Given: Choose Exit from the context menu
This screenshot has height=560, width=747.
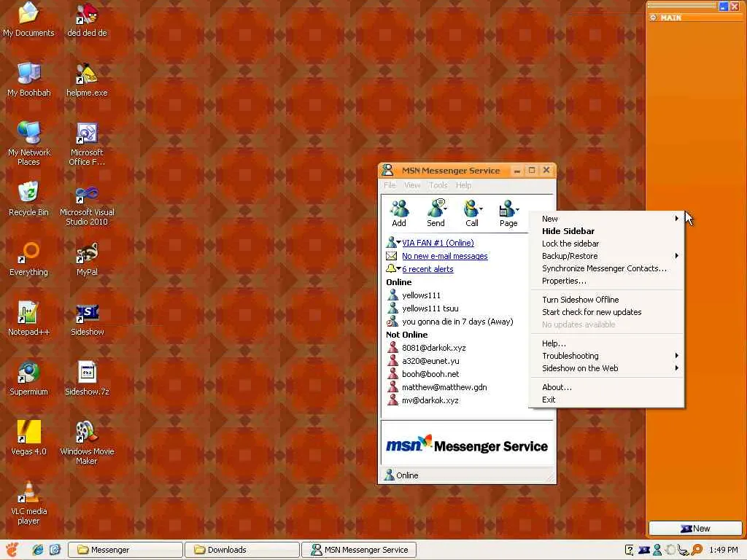Looking at the screenshot, I should click(606, 400).
